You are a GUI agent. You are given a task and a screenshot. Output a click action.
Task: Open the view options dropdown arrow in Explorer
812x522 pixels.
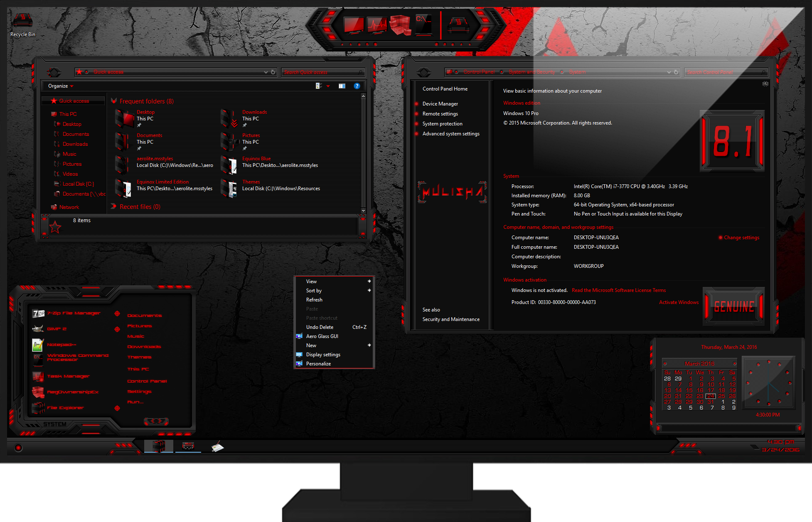(x=328, y=86)
